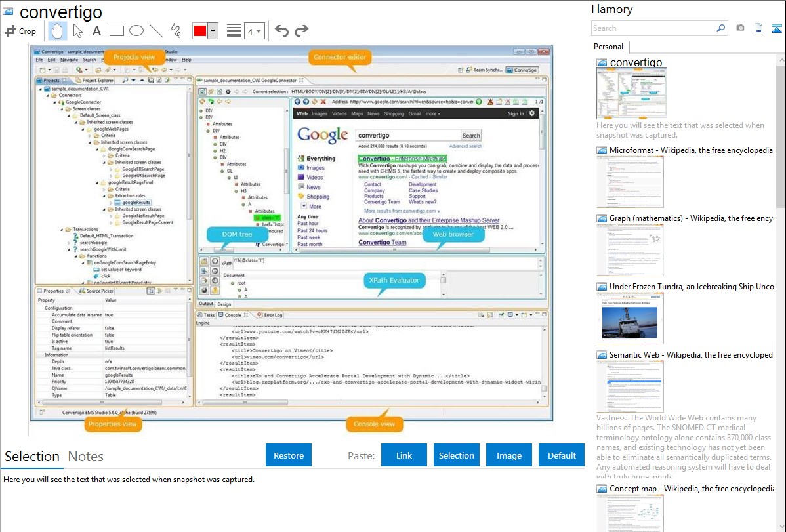
Task: Click the snapshot list vertical scrollbar
Action: (781, 135)
